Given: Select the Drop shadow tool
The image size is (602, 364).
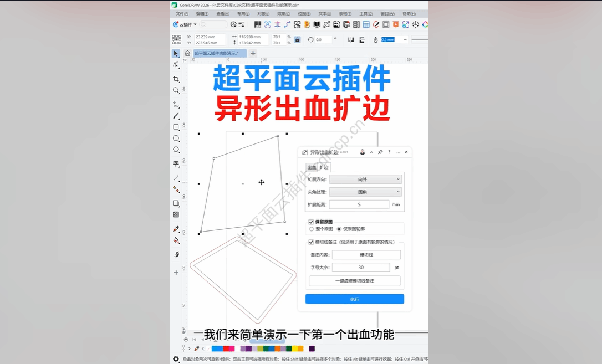Looking at the screenshot, I should [x=176, y=203].
